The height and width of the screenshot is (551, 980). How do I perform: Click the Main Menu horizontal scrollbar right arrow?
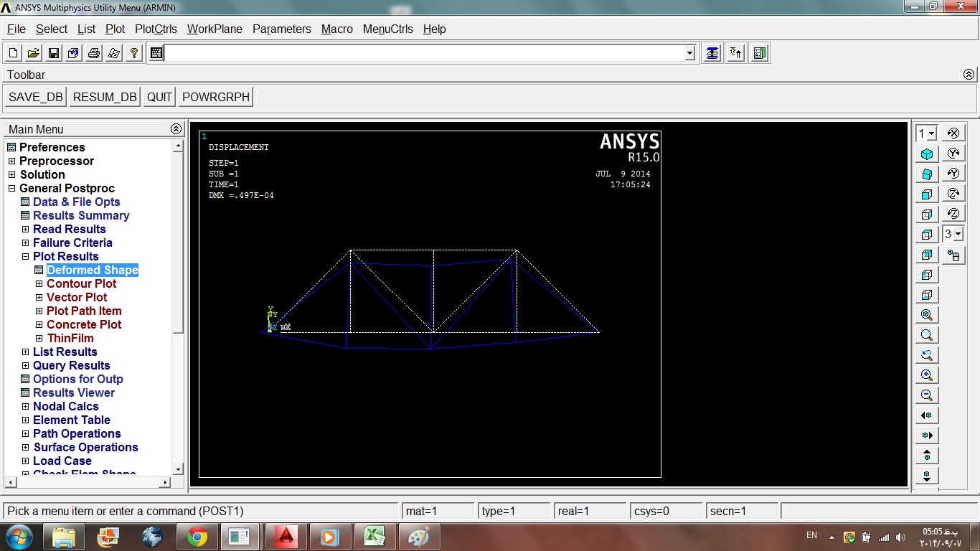click(166, 482)
